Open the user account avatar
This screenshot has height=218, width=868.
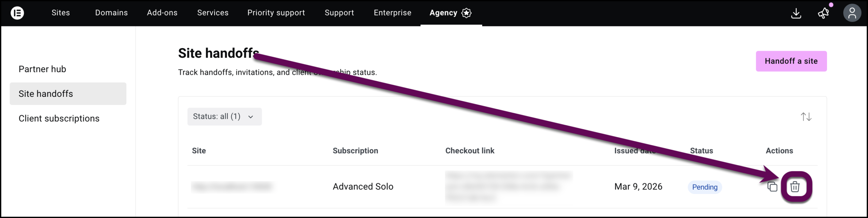click(x=852, y=13)
